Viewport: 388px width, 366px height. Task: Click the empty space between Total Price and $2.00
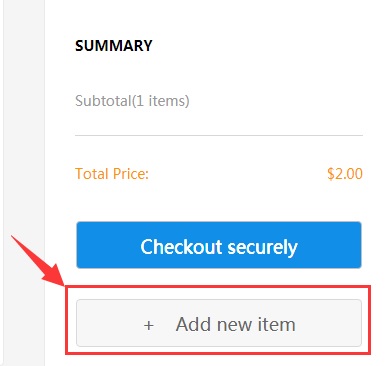pyautogui.click(x=238, y=174)
